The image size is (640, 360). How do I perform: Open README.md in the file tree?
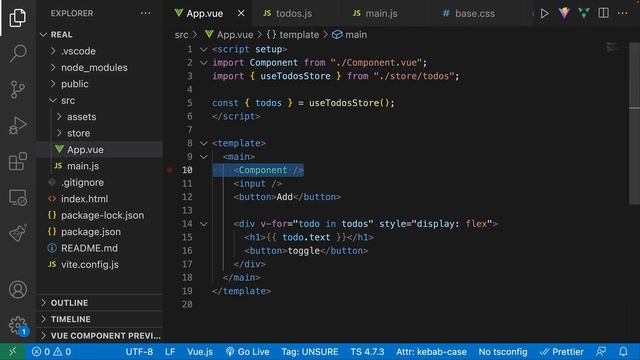pos(100,248)
